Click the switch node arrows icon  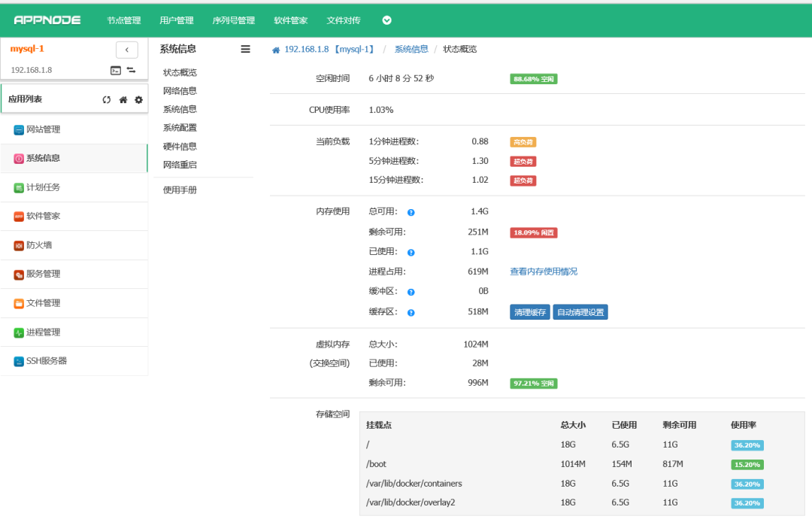pyautogui.click(x=132, y=70)
